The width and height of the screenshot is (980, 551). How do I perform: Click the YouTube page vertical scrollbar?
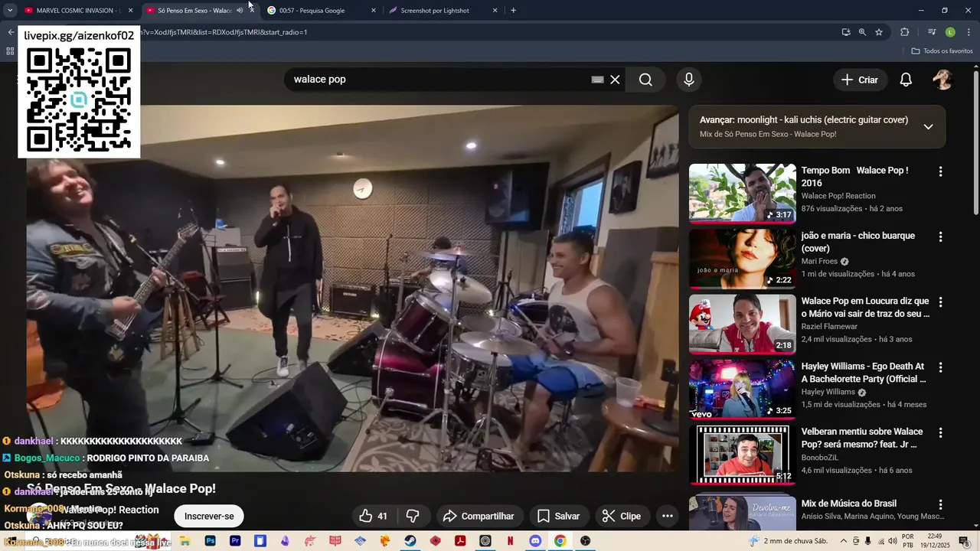point(976,142)
